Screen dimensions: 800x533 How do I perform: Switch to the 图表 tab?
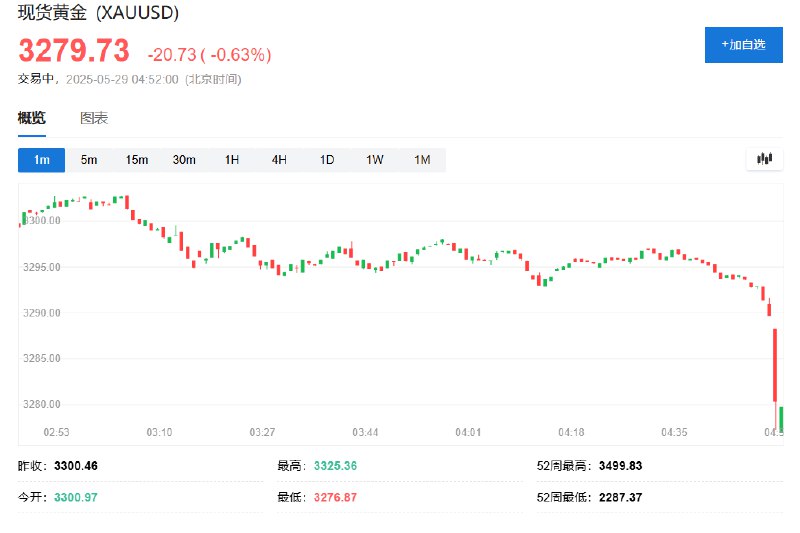94,118
